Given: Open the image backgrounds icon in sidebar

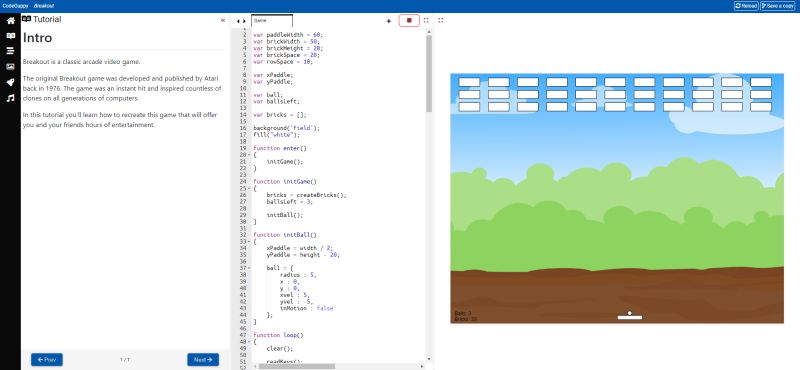Looking at the screenshot, I should click(10, 67).
